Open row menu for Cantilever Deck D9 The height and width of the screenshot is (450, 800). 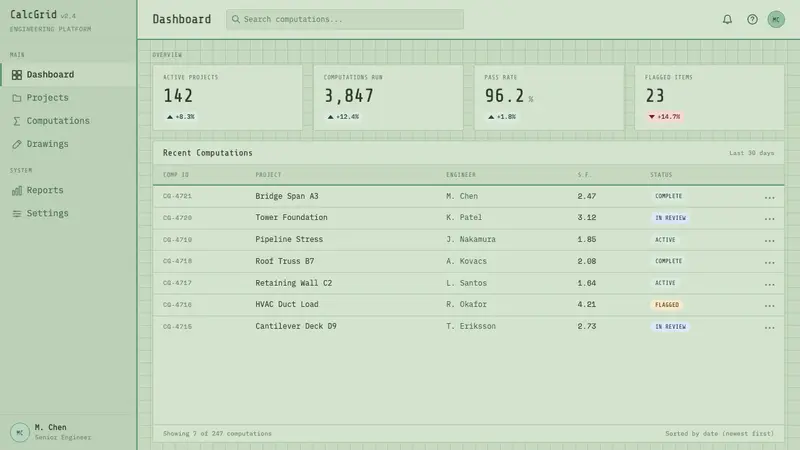[x=769, y=328]
